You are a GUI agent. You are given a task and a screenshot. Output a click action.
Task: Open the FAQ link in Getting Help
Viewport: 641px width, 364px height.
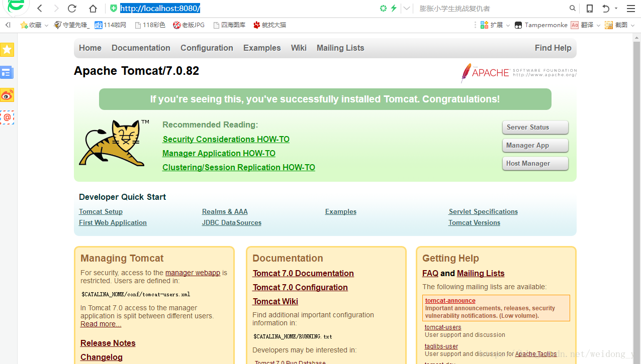[430, 273]
